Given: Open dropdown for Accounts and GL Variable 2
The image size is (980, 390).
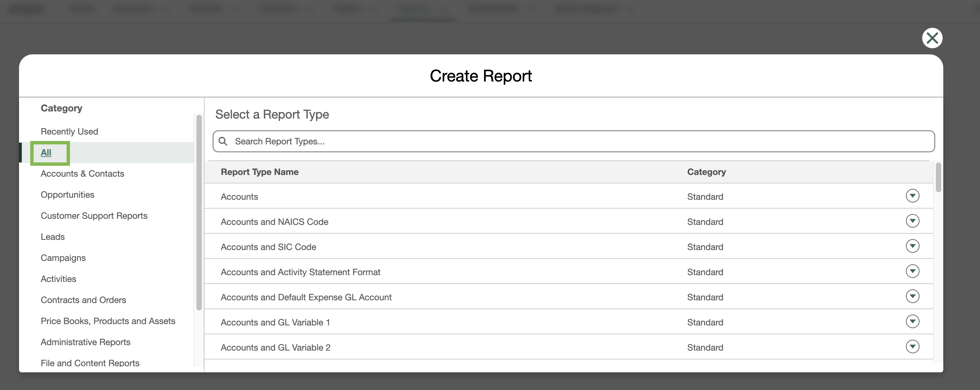Looking at the screenshot, I should [x=912, y=347].
